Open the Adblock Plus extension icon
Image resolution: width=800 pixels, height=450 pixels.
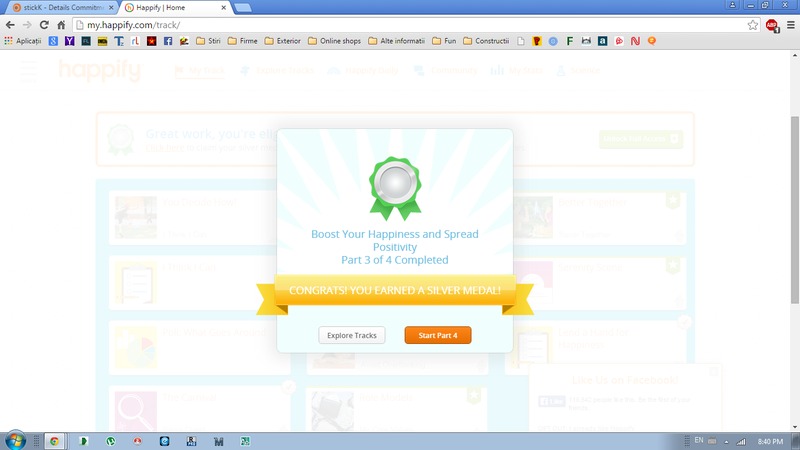[x=772, y=25]
